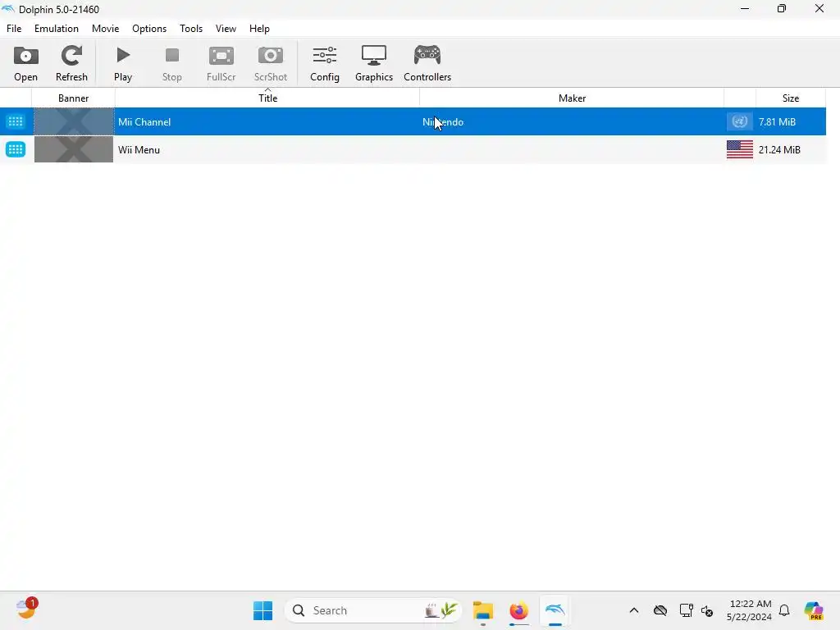Take a screenshot with ScrShot icon

[271, 56]
